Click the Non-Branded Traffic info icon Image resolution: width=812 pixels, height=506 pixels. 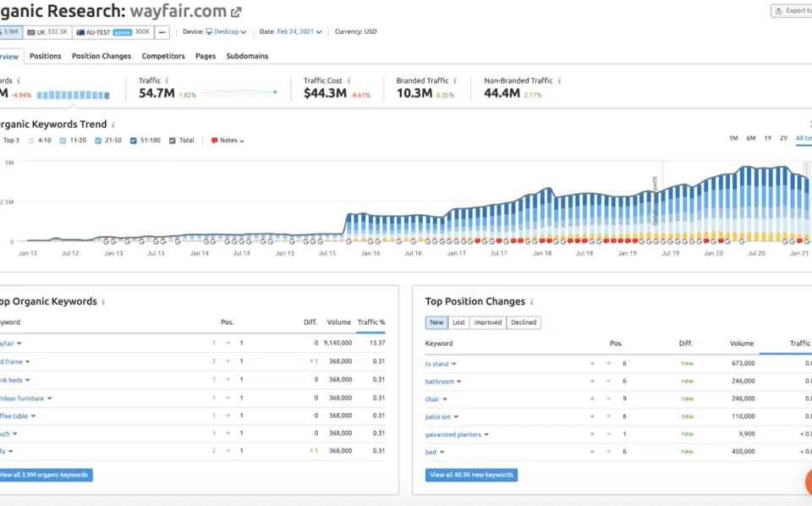click(559, 80)
